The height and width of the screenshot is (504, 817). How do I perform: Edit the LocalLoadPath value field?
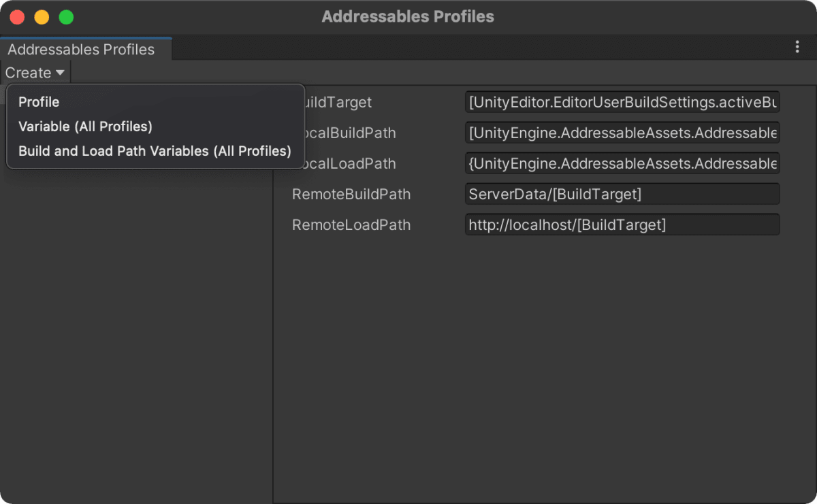point(622,163)
